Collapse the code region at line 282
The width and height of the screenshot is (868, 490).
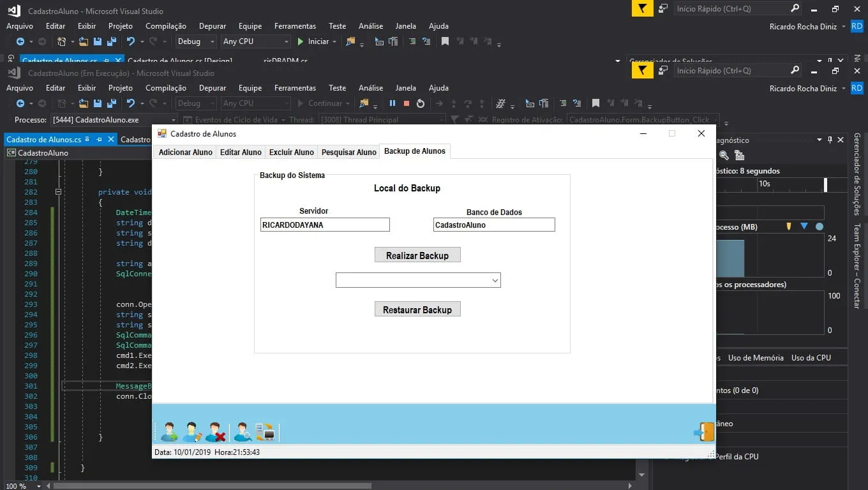[58, 191]
